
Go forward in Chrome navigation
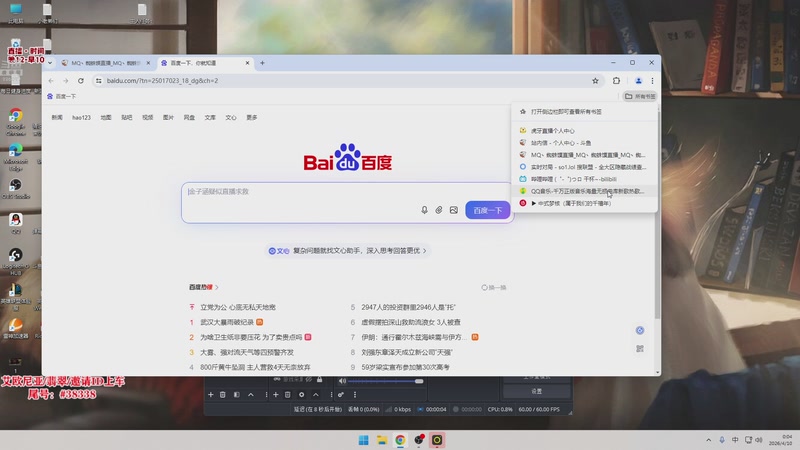[x=66, y=81]
